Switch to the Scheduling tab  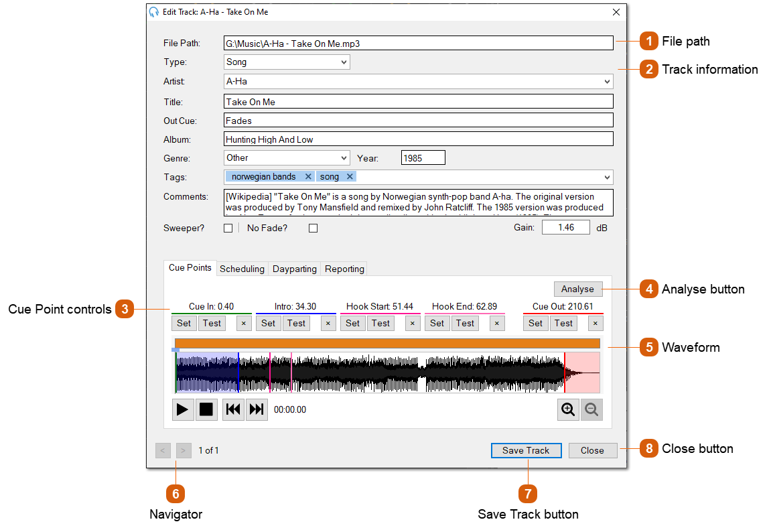tap(242, 268)
